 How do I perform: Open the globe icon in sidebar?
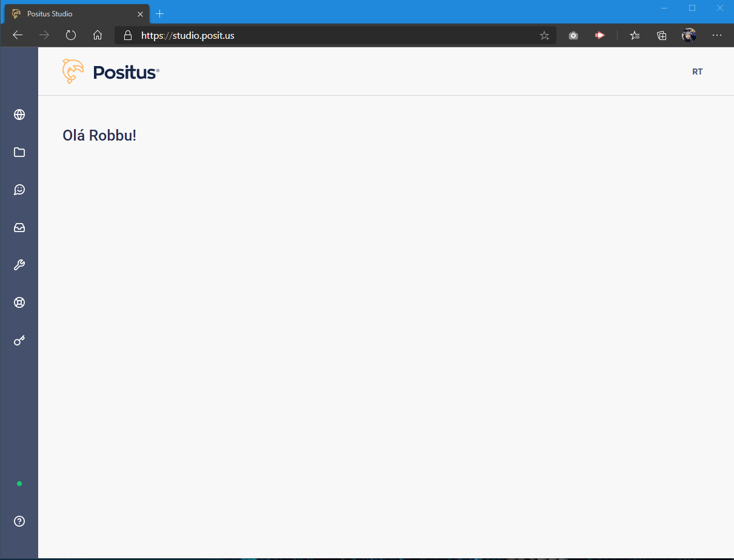coord(19,115)
